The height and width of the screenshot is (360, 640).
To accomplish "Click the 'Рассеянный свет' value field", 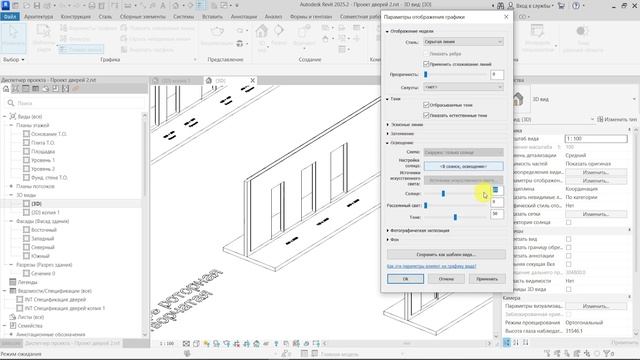I will pos(497,202).
